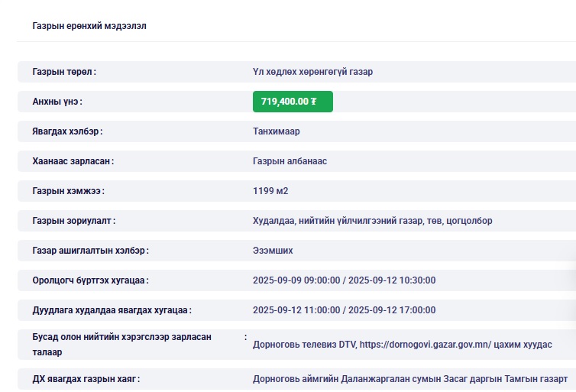Select the Газрын албанаас value
576x392 pixels.
click(290, 161)
